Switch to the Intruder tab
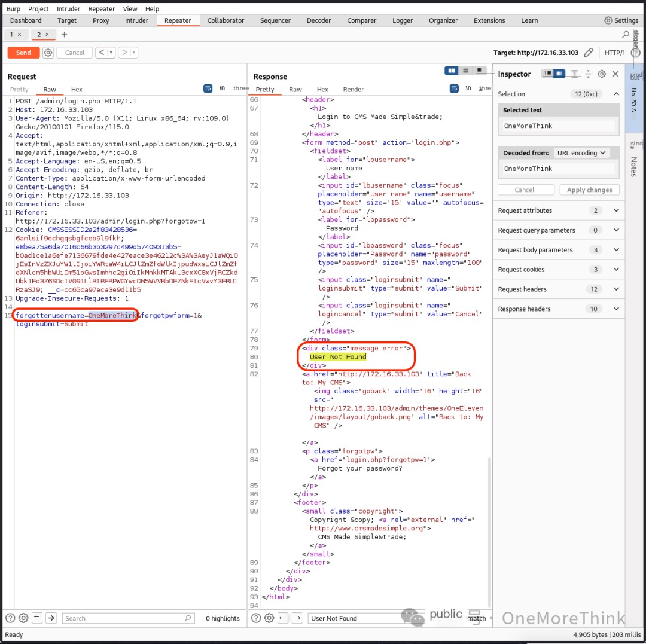This screenshot has height=644, width=646. pyautogui.click(x=136, y=20)
